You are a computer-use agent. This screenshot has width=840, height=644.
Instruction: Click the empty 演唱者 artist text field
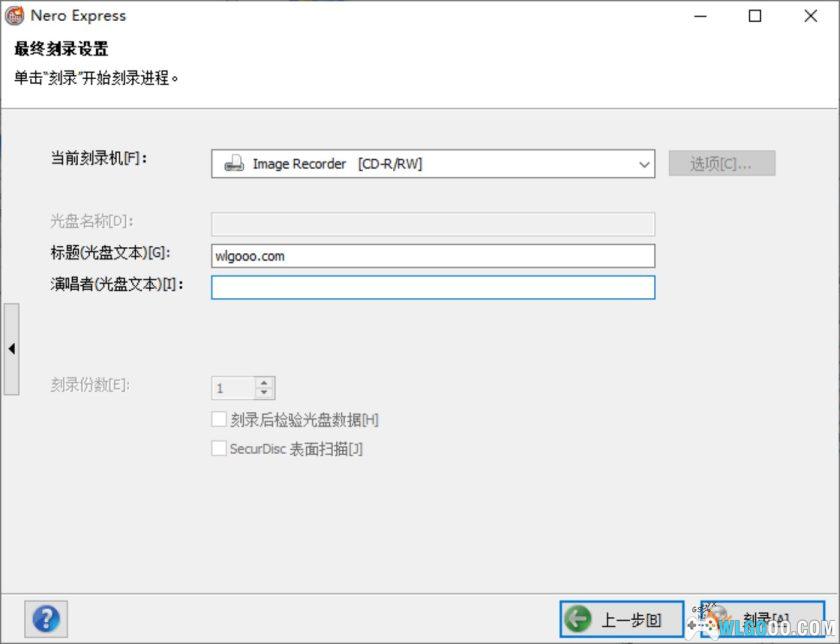pyautogui.click(x=430, y=287)
